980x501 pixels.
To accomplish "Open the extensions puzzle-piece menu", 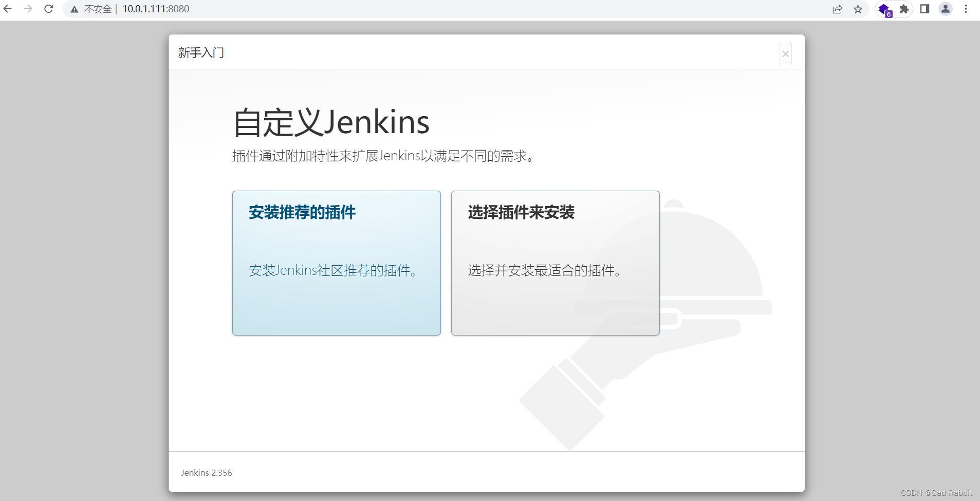I will coord(904,9).
